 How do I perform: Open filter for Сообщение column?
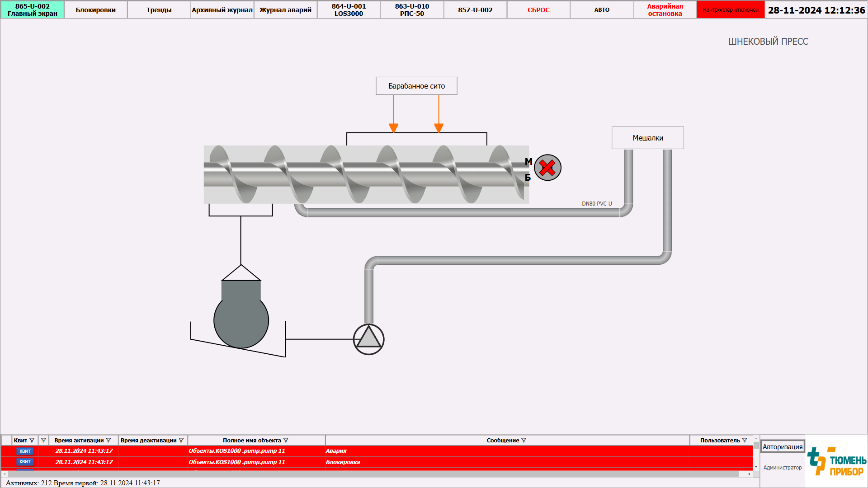coord(524,440)
